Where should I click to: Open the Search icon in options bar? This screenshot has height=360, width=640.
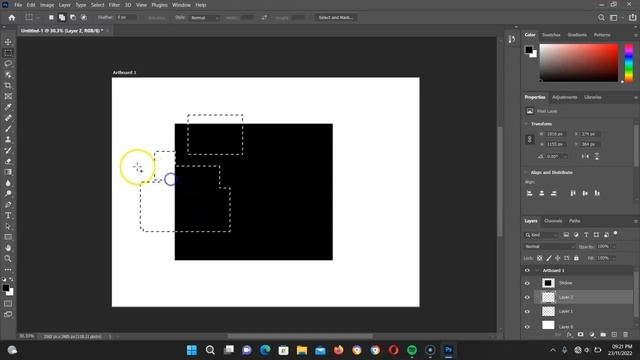[601, 18]
